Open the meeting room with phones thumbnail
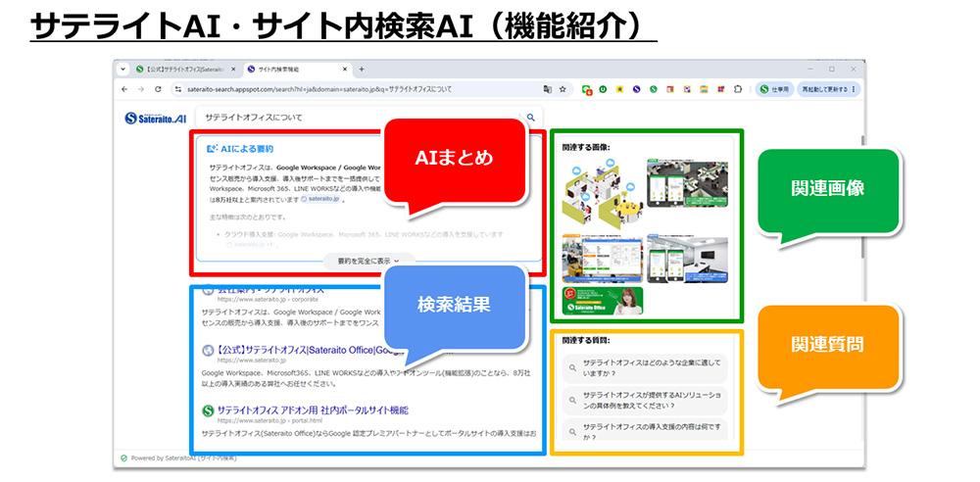The image size is (980, 482). coord(687,260)
